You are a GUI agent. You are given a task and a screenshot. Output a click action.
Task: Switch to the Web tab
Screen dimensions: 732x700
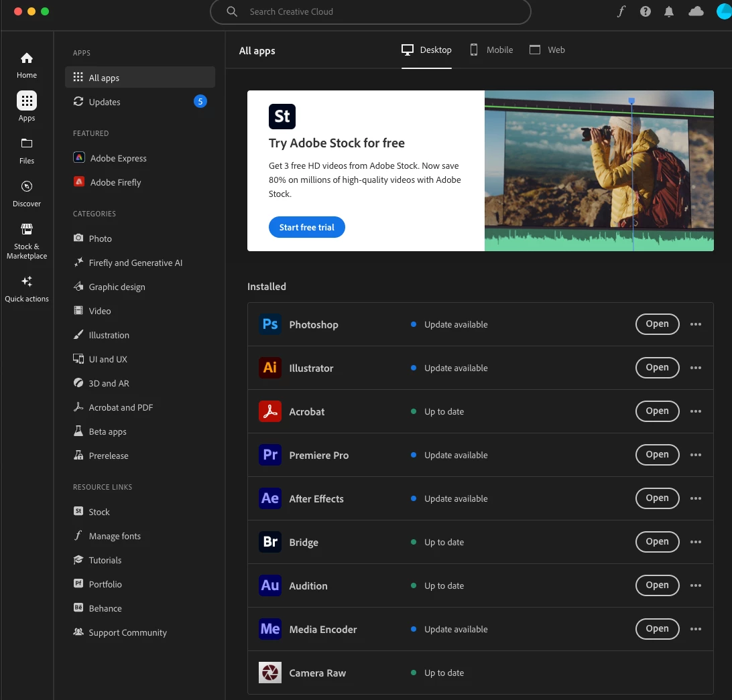point(547,50)
